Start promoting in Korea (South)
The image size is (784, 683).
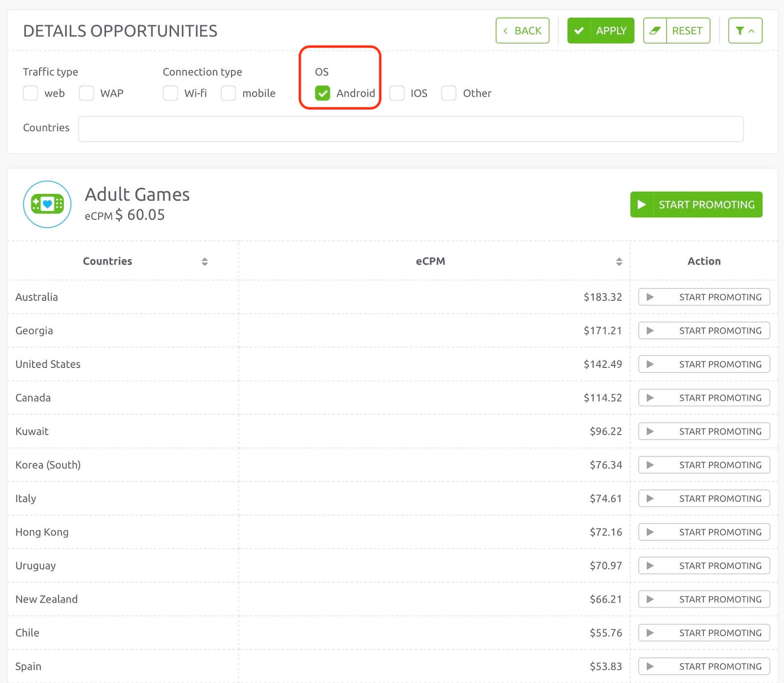(704, 465)
